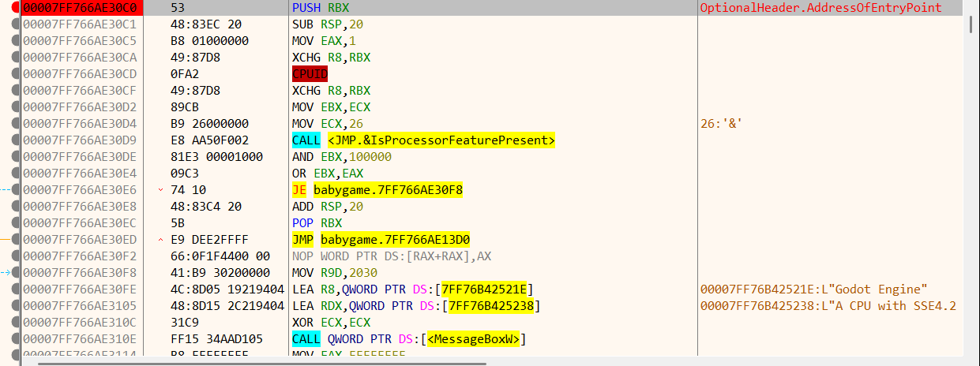The height and width of the screenshot is (366, 980).
Task: Click the vertical scrollbar up arrow
Action: click(971, 6)
